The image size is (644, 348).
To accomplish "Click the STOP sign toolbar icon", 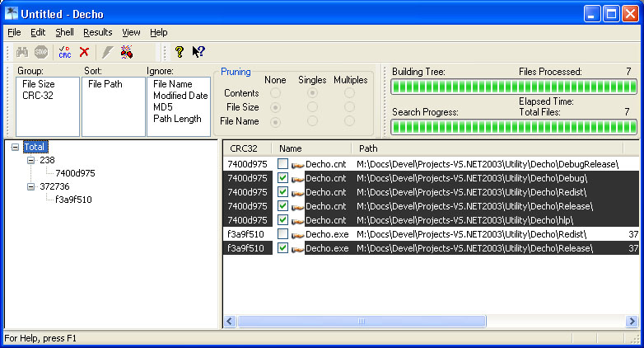I will pyautogui.click(x=41, y=52).
